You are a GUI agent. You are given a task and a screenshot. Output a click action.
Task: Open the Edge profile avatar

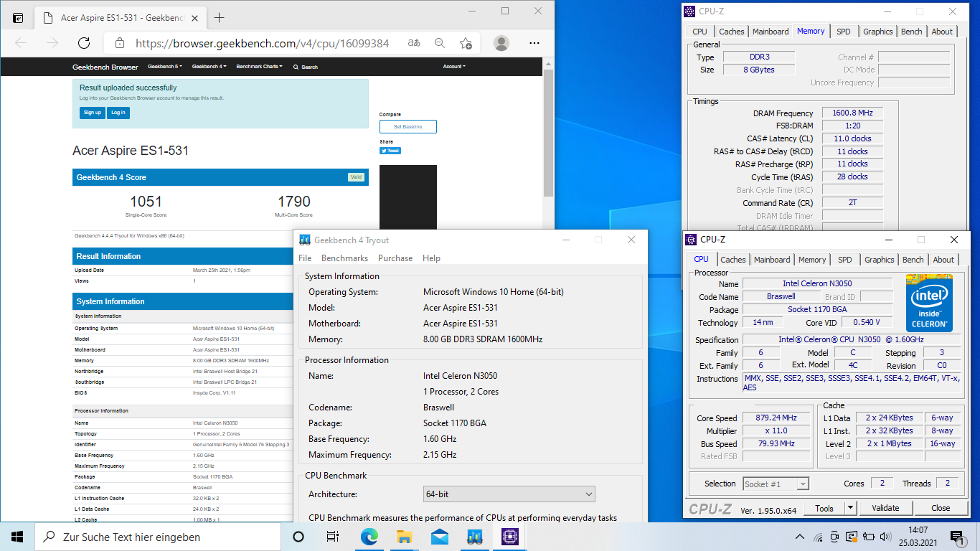[x=501, y=43]
